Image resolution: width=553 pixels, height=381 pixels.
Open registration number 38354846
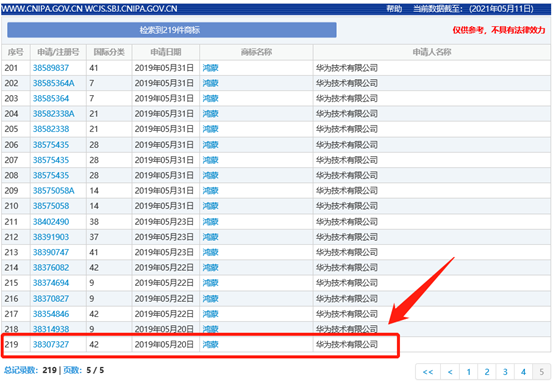pos(51,314)
